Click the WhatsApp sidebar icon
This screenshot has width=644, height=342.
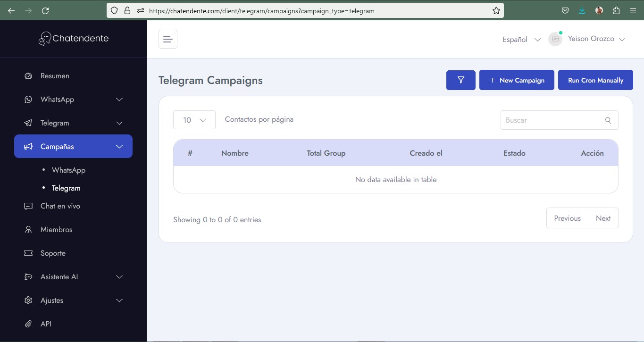(28, 100)
